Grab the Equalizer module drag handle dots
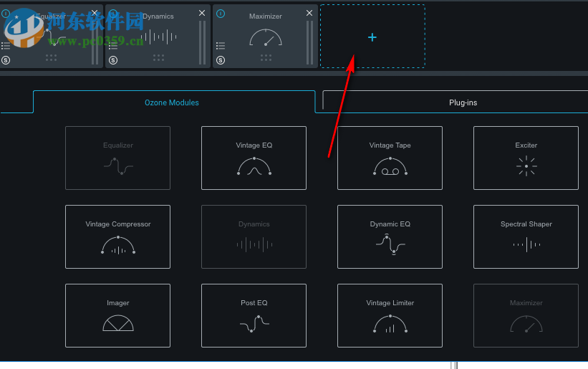Viewport: 588px width, 369px height. pyautogui.click(x=51, y=58)
